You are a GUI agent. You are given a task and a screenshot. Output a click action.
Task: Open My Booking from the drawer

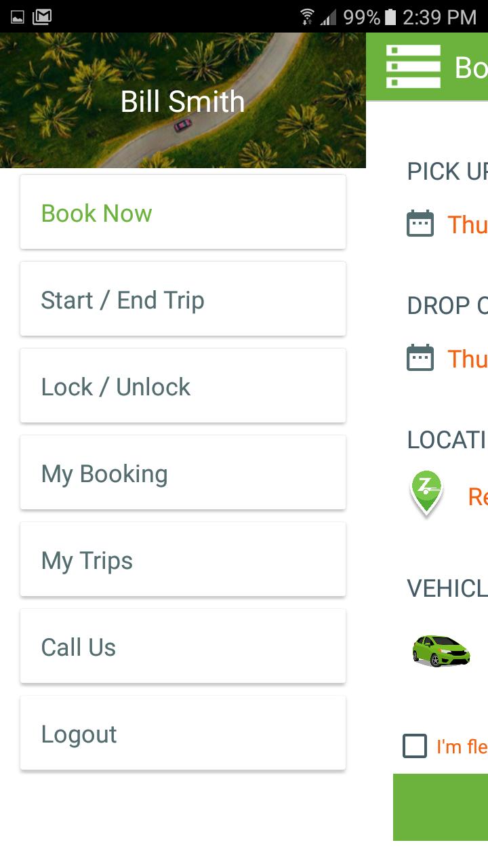[x=183, y=473]
